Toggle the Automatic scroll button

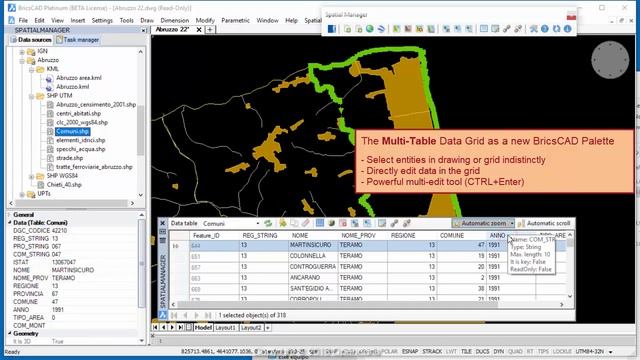pos(544,223)
